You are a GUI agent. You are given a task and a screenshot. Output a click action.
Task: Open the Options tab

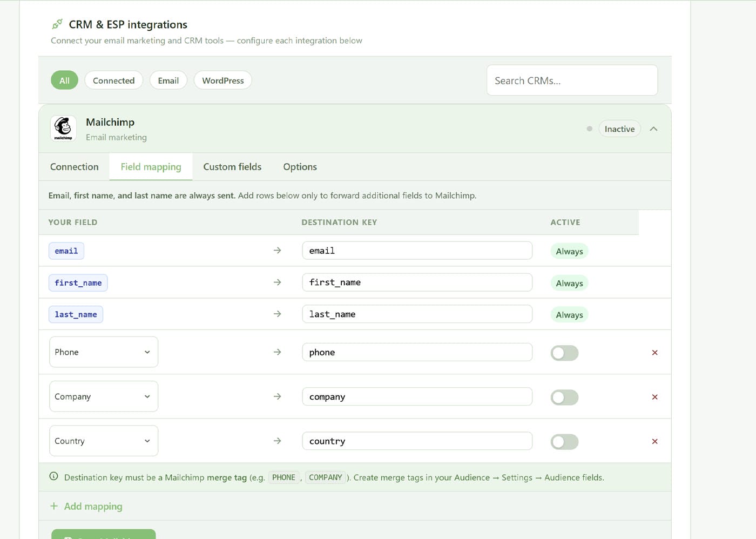point(300,167)
